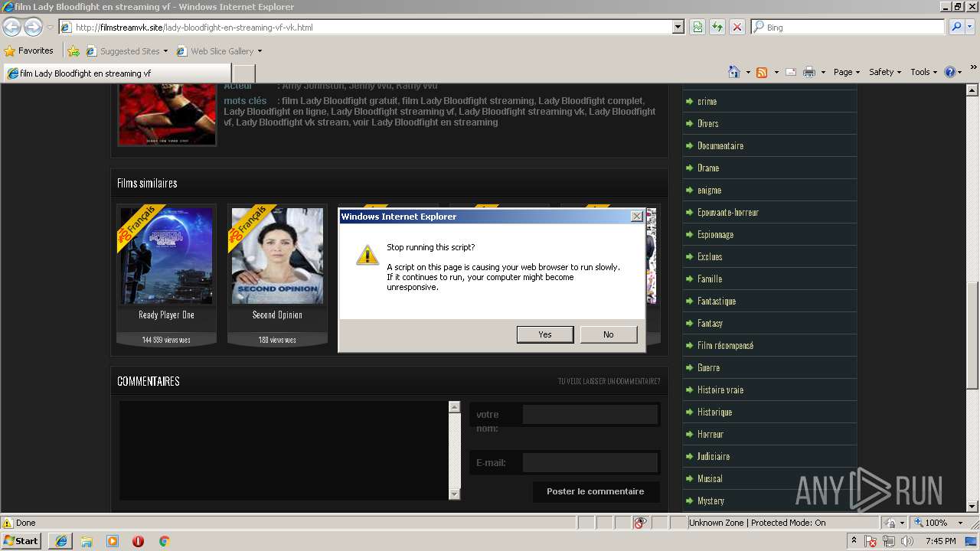Click the E-mail input field
980x551 pixels.
(x=590, y=462)
